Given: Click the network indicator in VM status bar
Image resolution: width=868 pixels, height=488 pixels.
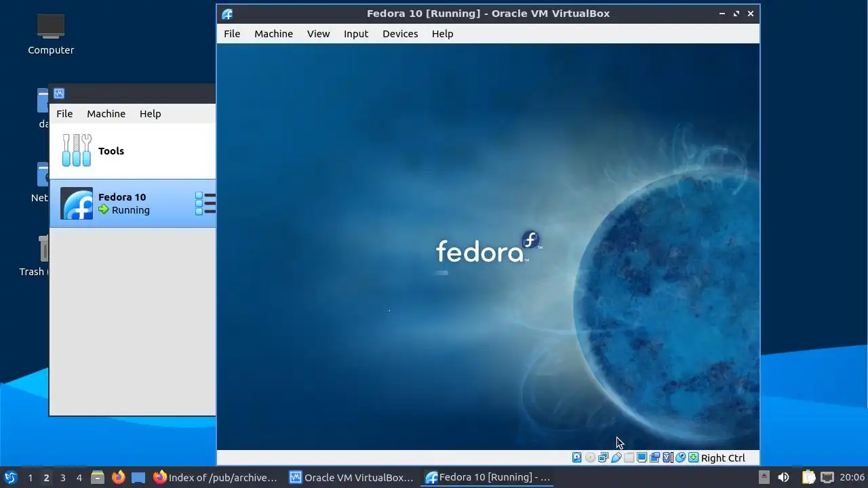Looking at the screenshot, I should 603,457.
